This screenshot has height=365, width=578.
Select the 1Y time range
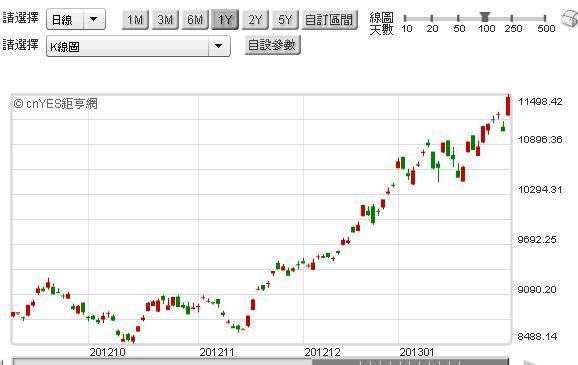225,19
